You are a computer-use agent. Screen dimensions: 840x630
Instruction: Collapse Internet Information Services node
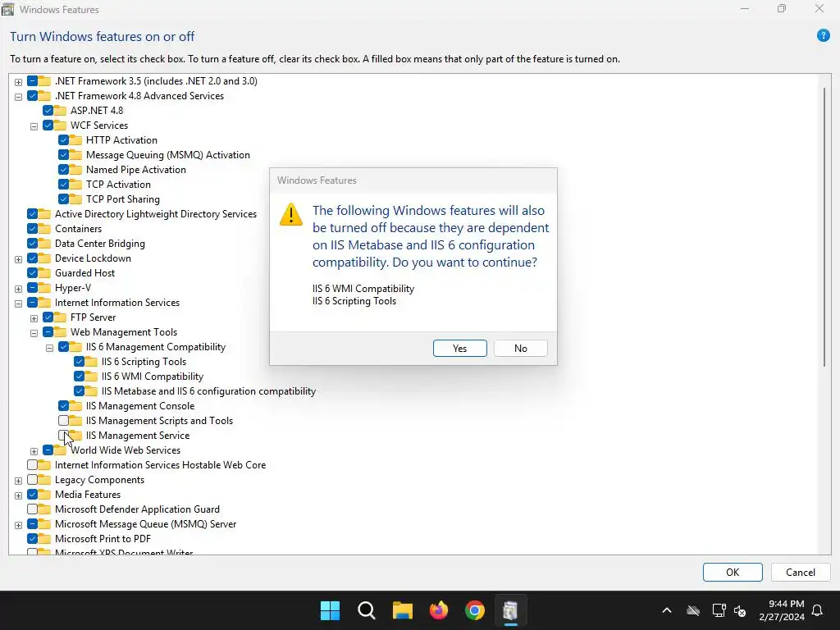click(x=18, y=304)
